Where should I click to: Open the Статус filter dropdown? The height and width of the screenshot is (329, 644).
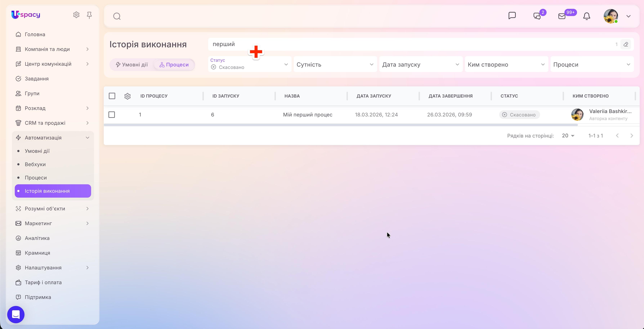250,64
